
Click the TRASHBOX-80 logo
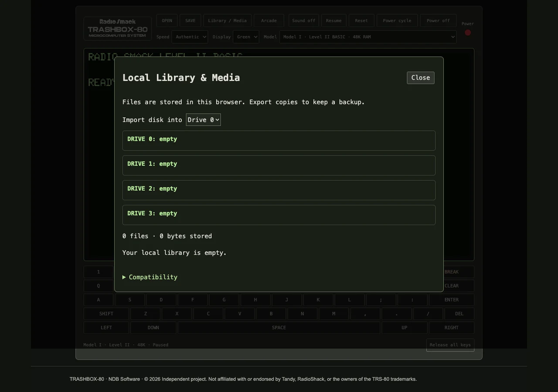point(118,28)
